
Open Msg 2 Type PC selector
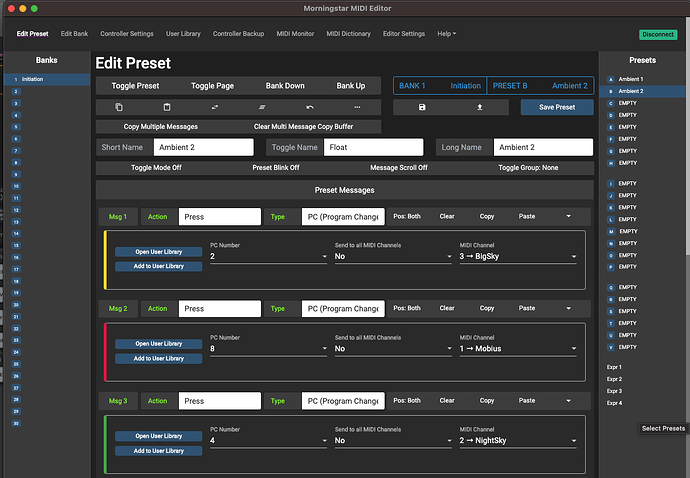tap(343, 309)
